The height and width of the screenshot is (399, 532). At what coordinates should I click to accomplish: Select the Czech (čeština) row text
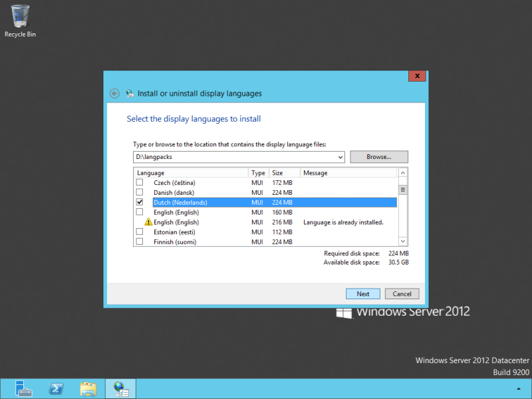[x=174, y=182]
